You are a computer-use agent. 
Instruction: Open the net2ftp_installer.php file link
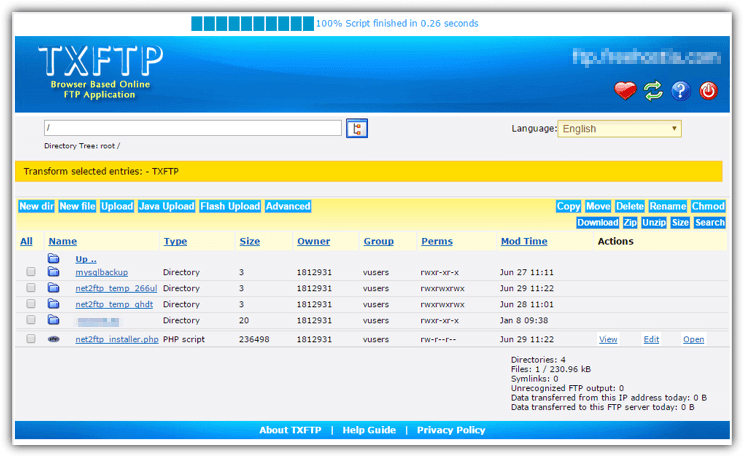point(117,339)
